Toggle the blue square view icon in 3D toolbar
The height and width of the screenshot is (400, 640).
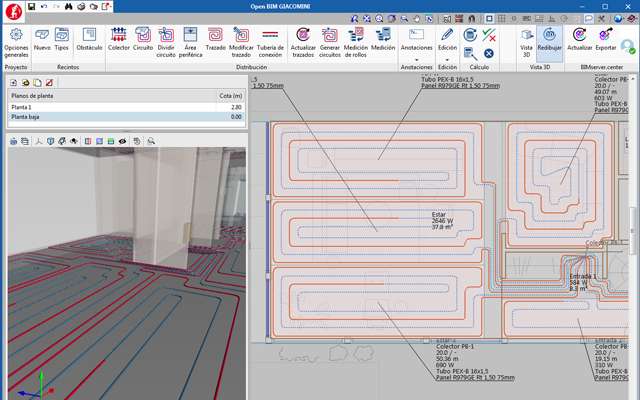click(99, 141)
